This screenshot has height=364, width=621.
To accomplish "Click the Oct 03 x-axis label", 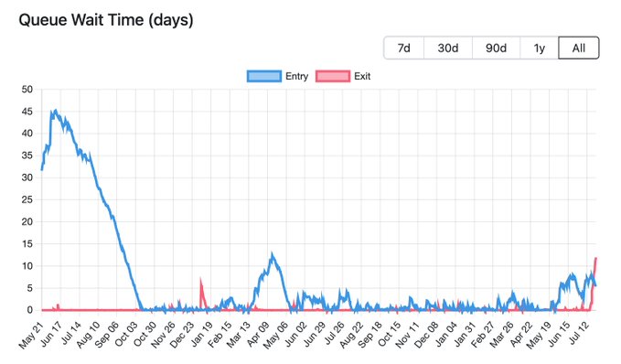I will [x=126, y=334].
